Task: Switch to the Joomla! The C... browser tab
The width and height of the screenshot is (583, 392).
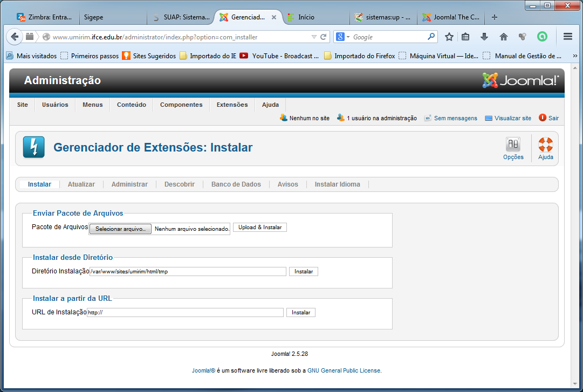Action: 452,17
